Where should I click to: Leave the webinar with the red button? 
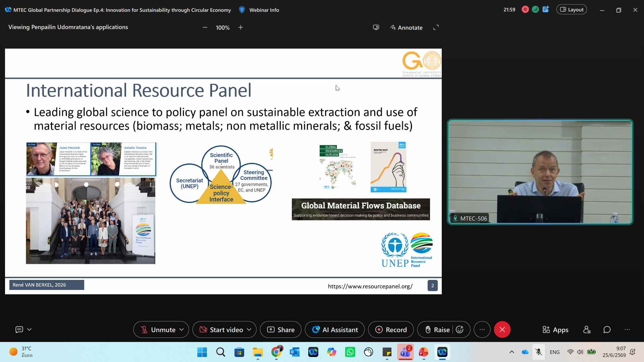click(502, 330)
